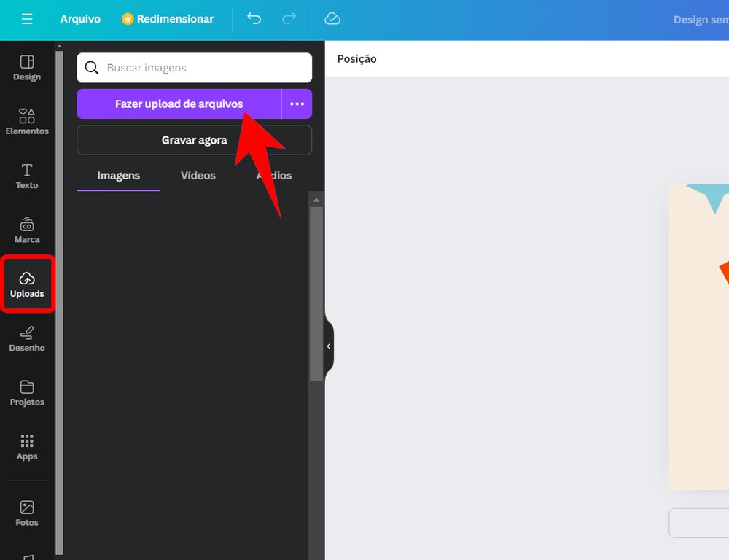
Task: Switch to the Áudios tab
Action: coord(273,175)
